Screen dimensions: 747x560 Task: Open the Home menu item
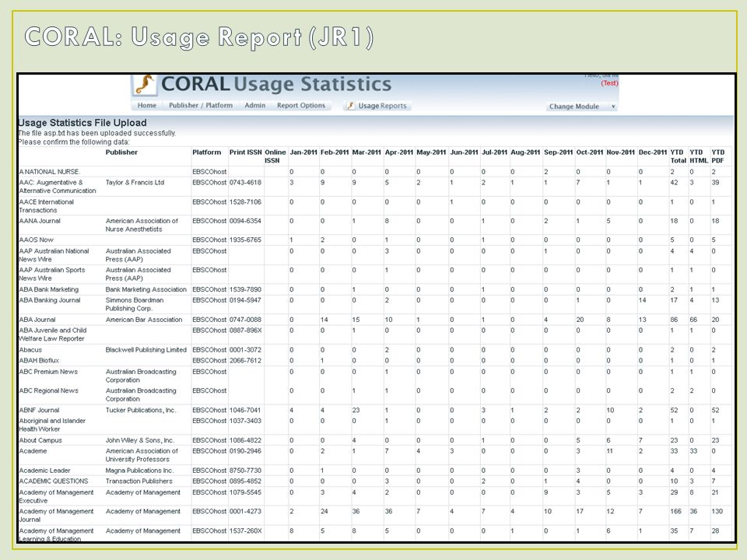point(147,105)
